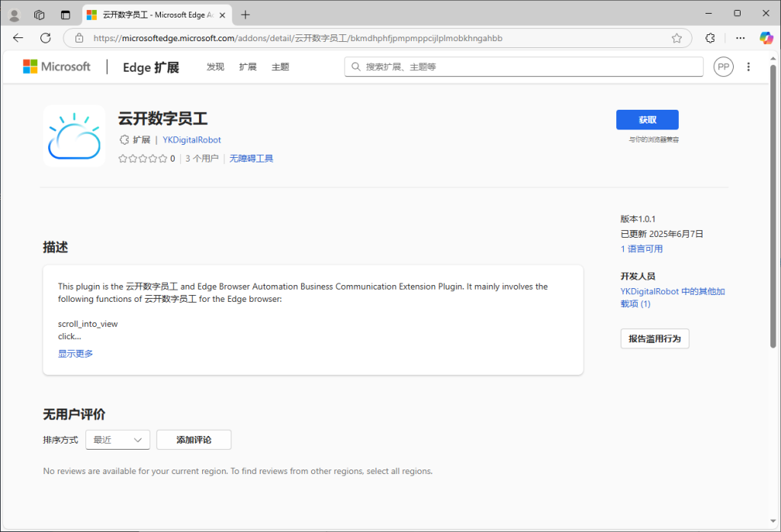Click the 描述 heading
The width and height of the screenshot is (781, 532).
(x=55, y=248)
